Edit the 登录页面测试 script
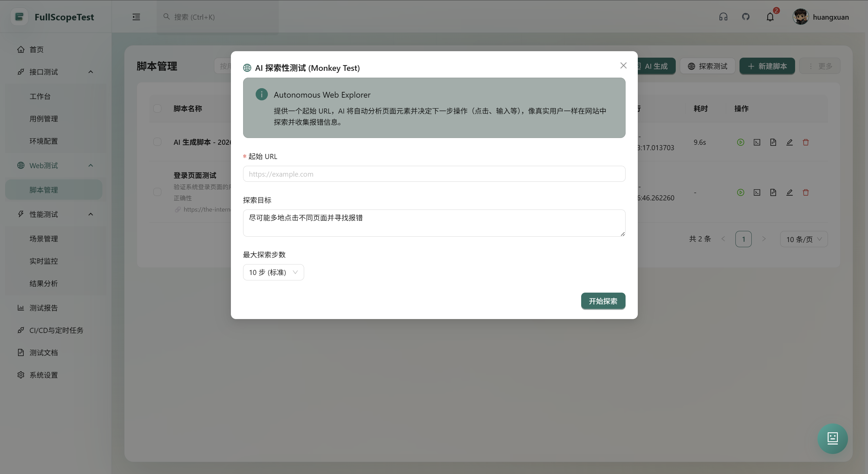 pos(789,193)
